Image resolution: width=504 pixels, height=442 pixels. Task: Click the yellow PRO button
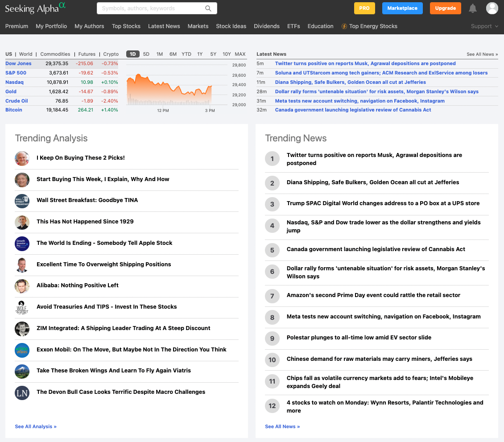point(364,8)
